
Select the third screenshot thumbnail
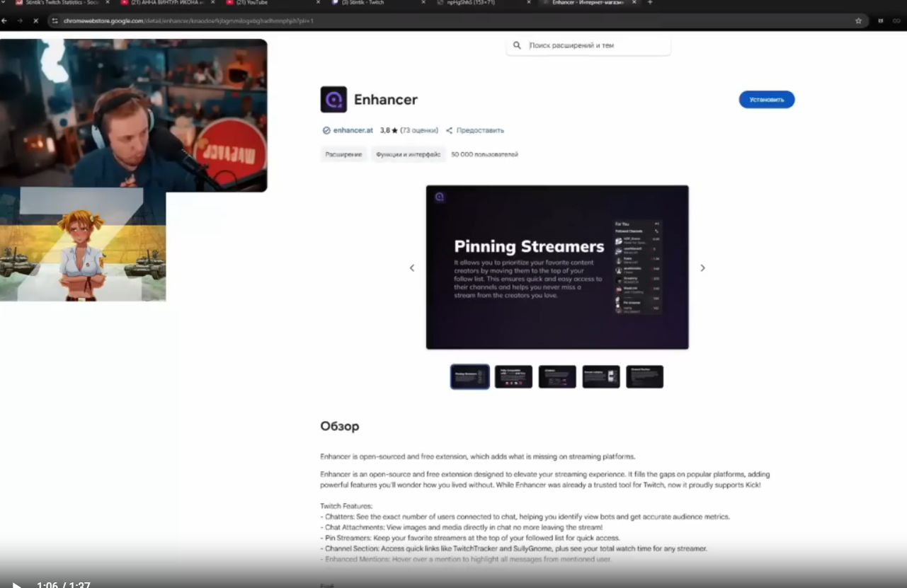(x=557, y=376)
